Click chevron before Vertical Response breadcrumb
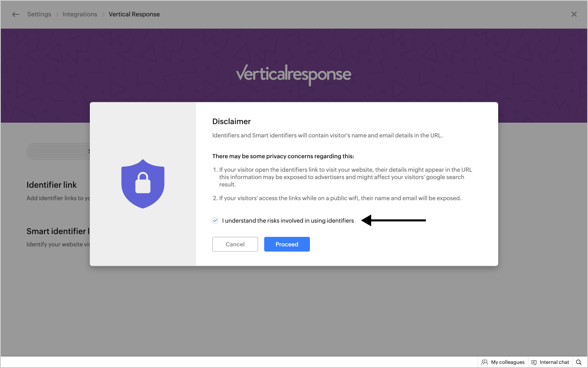 point(103,15)
